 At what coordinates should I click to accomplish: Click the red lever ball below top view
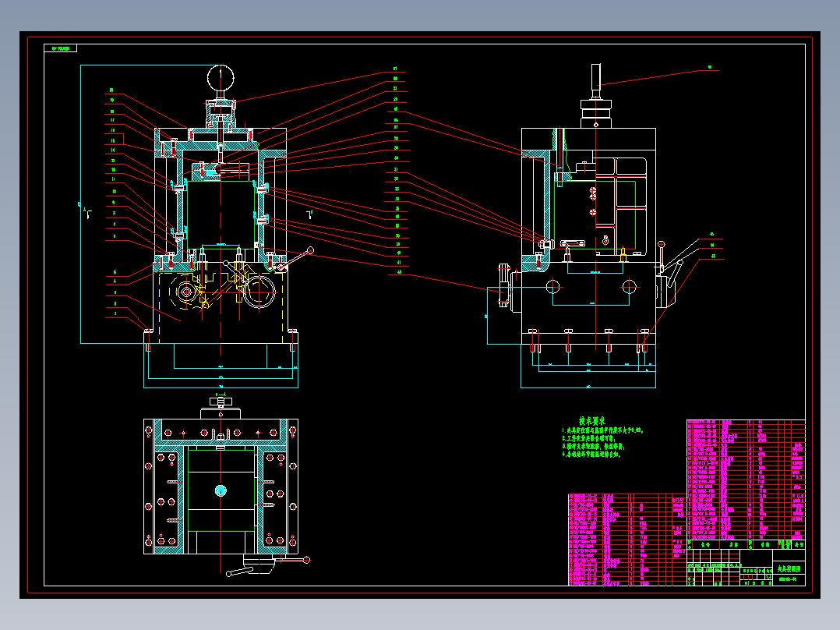tap(306, 560)
